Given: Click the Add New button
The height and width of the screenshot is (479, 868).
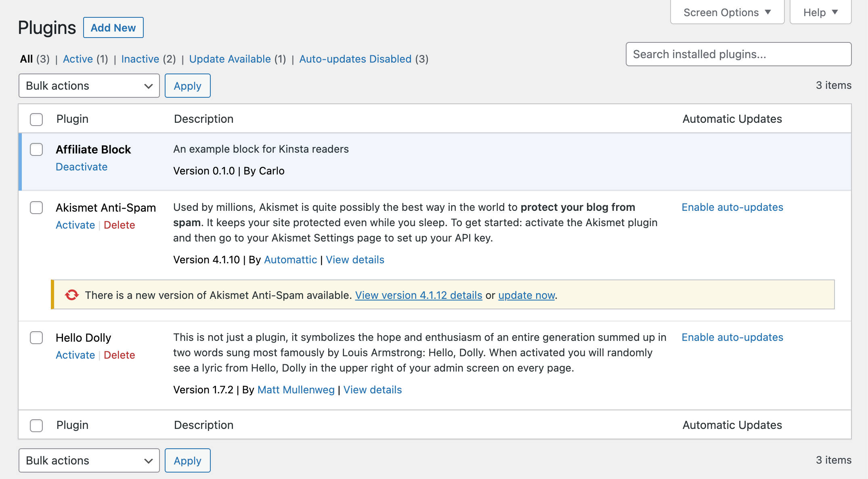Looking at the screenshot, I should 113,27.
